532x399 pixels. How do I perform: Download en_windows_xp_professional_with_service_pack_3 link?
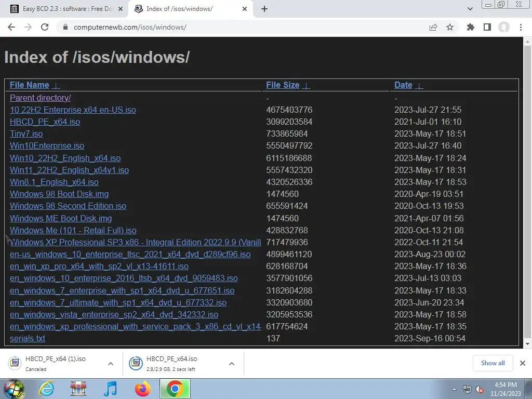136,326
